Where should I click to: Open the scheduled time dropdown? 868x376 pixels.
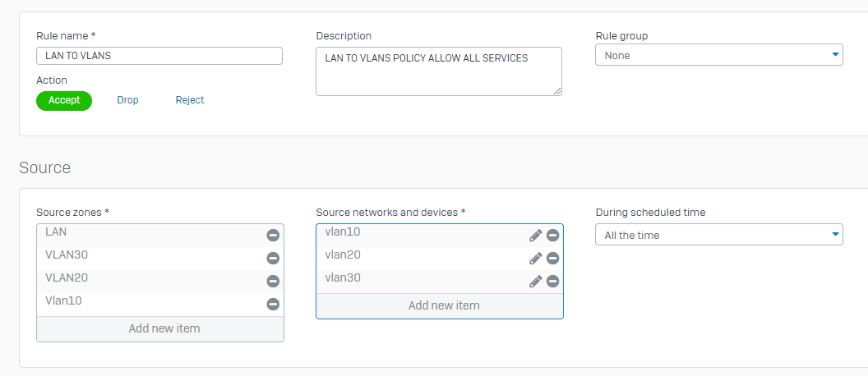(719, 235)
